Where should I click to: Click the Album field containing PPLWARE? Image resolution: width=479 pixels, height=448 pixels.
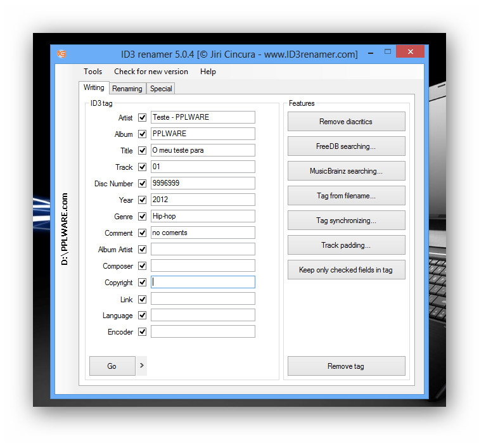pyautogui.click(x=203, y=134)
